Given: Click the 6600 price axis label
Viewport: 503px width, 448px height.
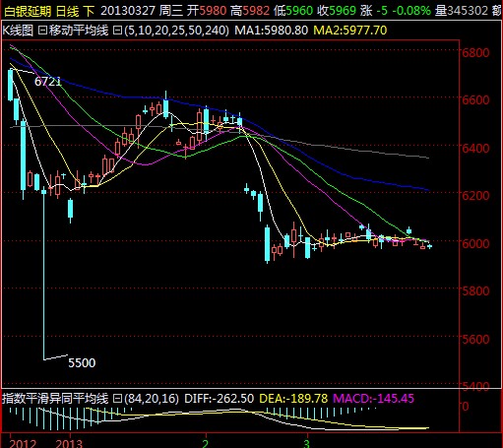Looking at the screenshot, I should [475, 99].
